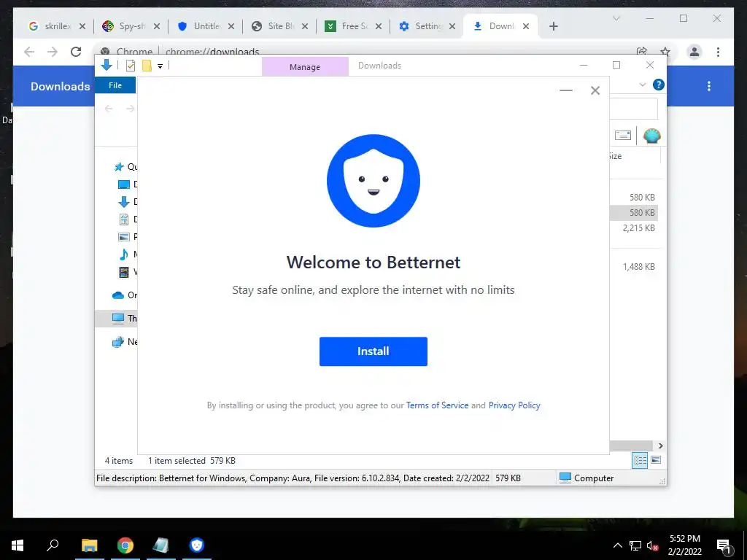This screenshot has width=747, height=560.
Task: Reload the Chrome page
Action: click(x=76, y=52)
